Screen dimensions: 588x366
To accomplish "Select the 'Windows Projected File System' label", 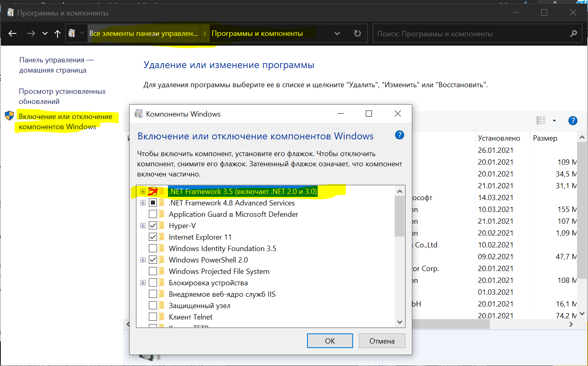I will [219, 271].
